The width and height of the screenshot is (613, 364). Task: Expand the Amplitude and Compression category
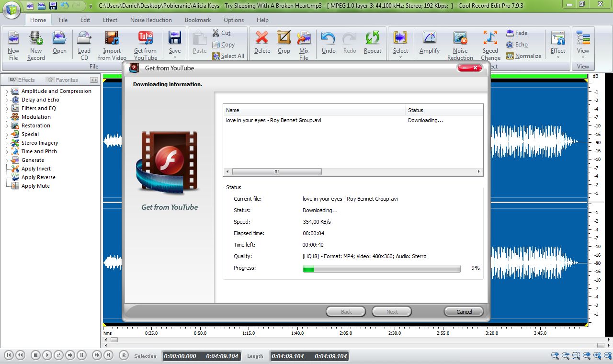point(7,91)
